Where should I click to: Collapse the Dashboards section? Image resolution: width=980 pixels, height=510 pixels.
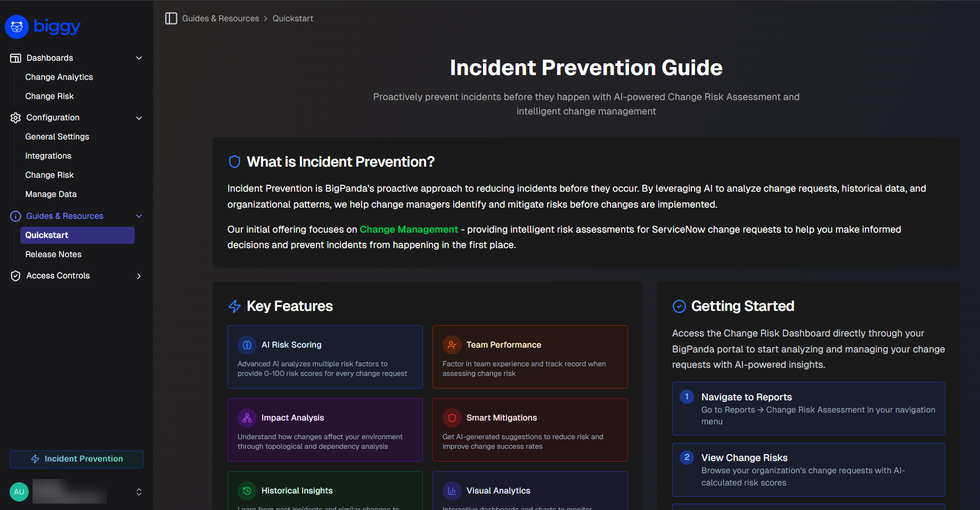click(138, 57)
